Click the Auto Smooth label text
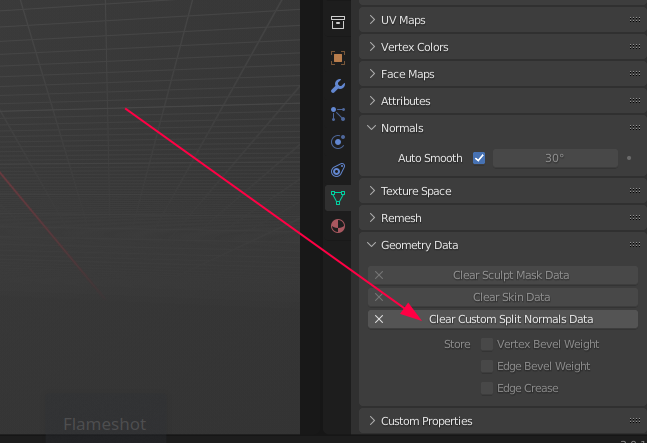Image resolution: width=647 pixels, height=443 pixels. click(x=430, y=158)
